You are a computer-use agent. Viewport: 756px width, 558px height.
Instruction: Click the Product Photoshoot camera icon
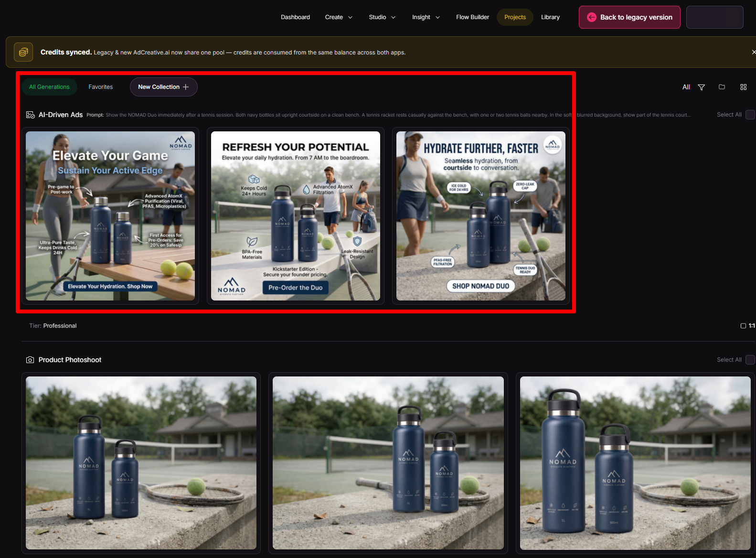[30, 360]
